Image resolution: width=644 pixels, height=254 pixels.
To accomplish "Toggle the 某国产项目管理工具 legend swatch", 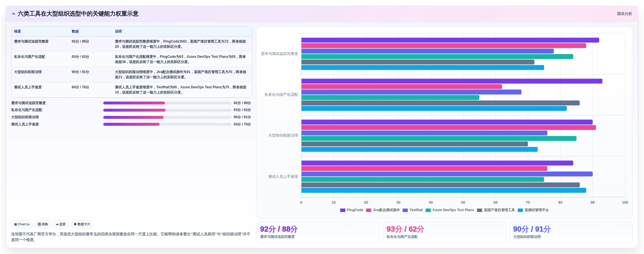I will (479, 210).
